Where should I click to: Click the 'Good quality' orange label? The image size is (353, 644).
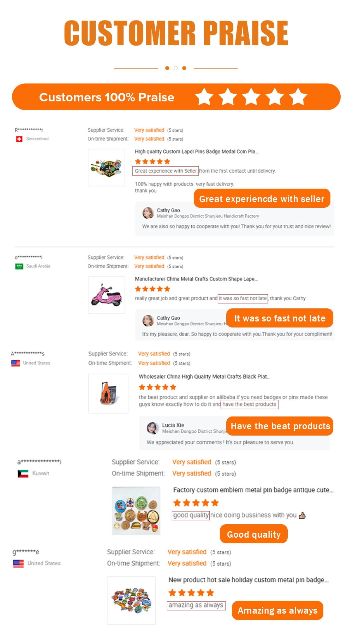tap(254, 534)
